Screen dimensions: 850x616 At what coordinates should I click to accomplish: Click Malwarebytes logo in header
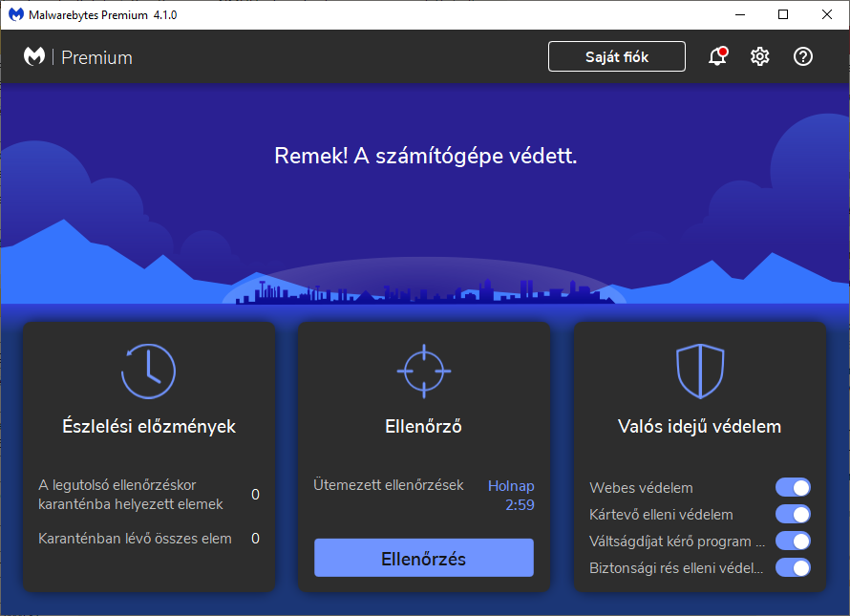[34, 56]
